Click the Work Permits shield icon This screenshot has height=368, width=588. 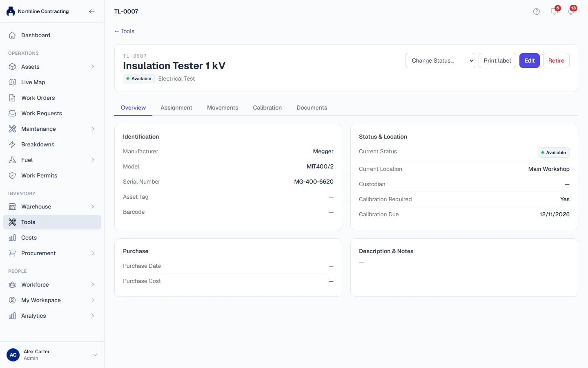click(x=12, y=175)
